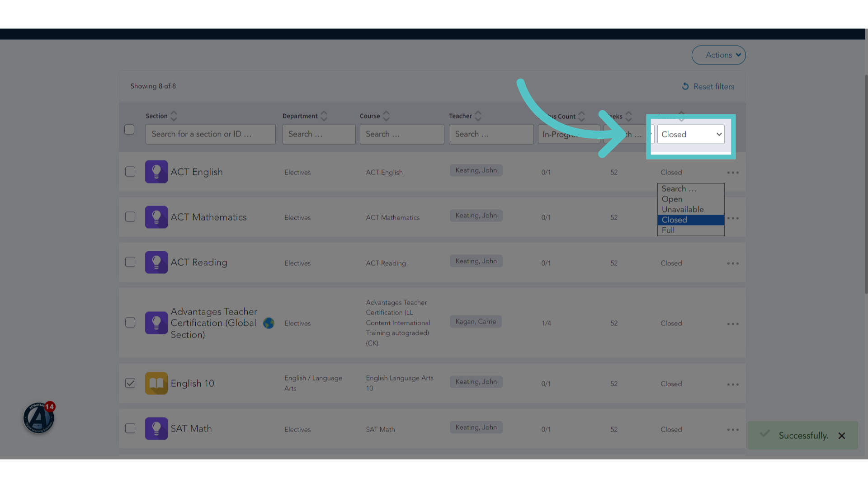Click the Keating, John teacher tag for SAT Math
The height and width of the screenshot is (488, 868).
476,427
